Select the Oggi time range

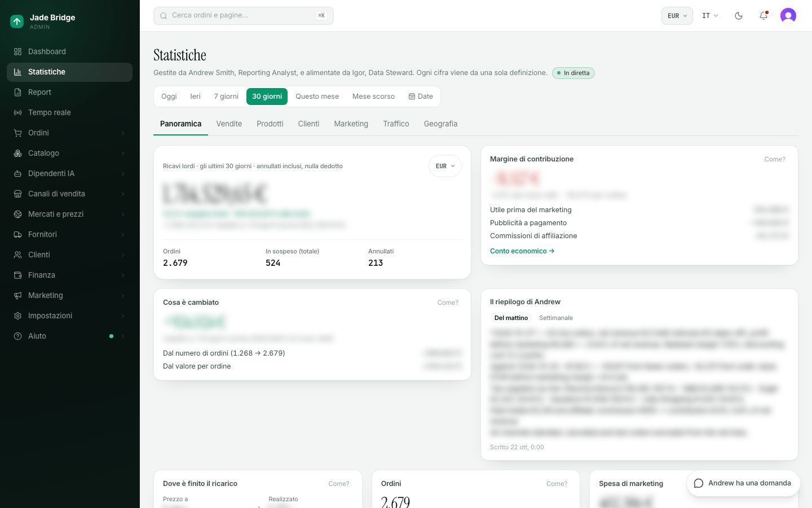click(169, 97)
